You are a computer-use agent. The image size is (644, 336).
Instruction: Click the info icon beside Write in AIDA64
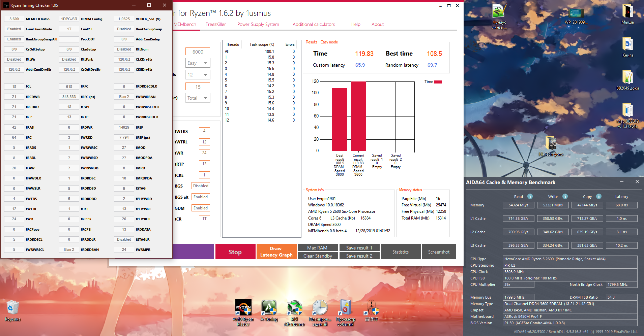tap(565, 196)
